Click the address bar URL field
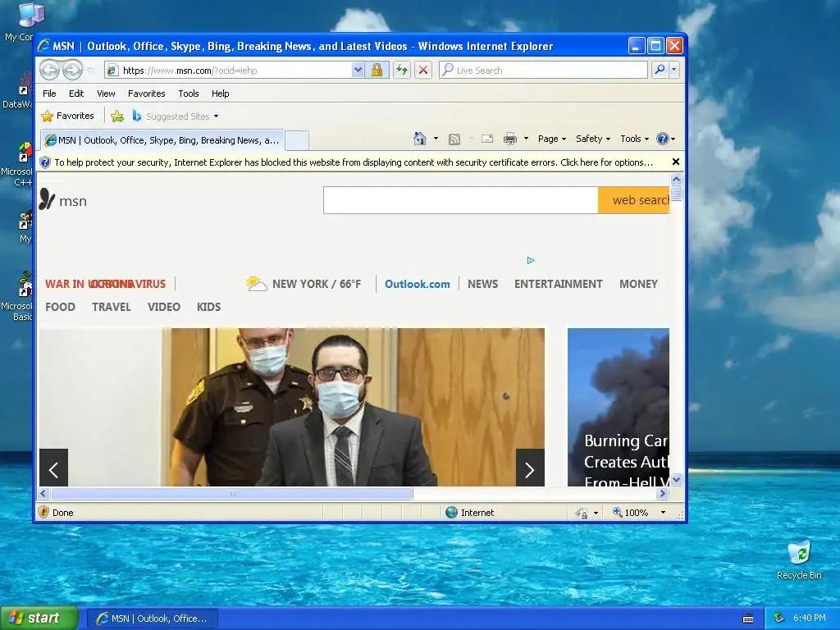The image size is (840, 630). (x=228, y=71)
